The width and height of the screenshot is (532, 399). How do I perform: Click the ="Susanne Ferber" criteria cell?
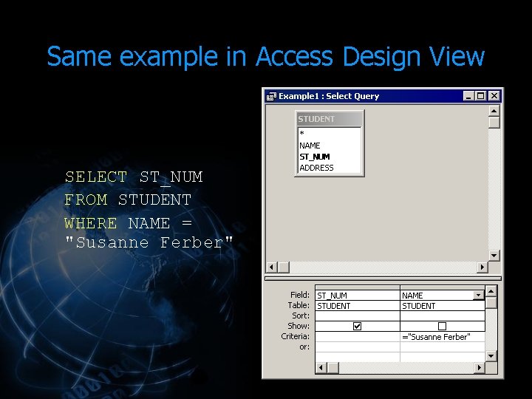tap(443, 337)
